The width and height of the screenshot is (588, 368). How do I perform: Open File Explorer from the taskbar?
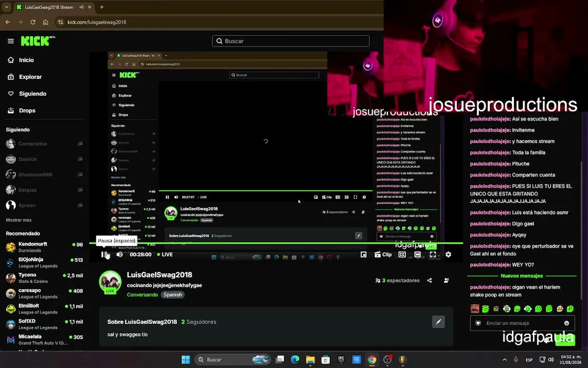click(310, 360)
